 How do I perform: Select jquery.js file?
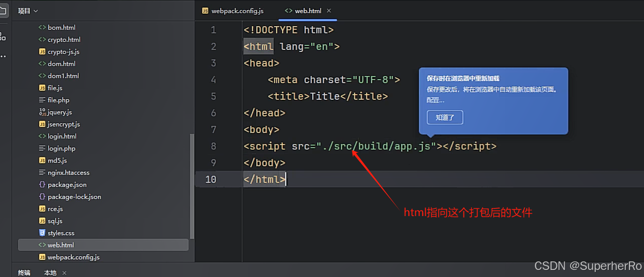pyautogui.click(x=59, y=112)
